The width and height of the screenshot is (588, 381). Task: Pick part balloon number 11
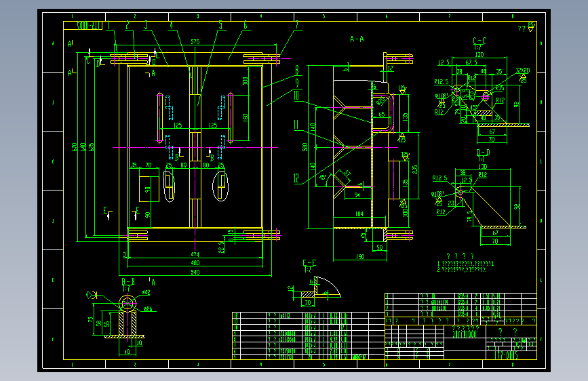[x=296, y=125]
